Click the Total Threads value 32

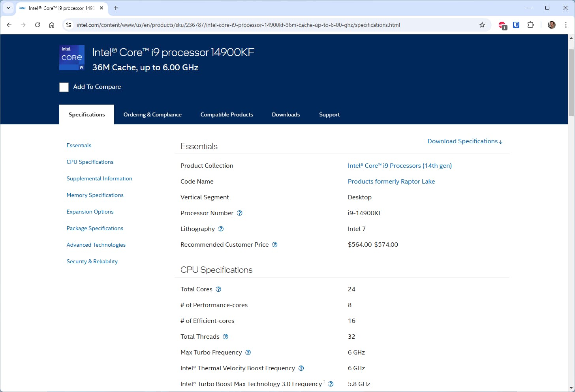pos(351,337)
